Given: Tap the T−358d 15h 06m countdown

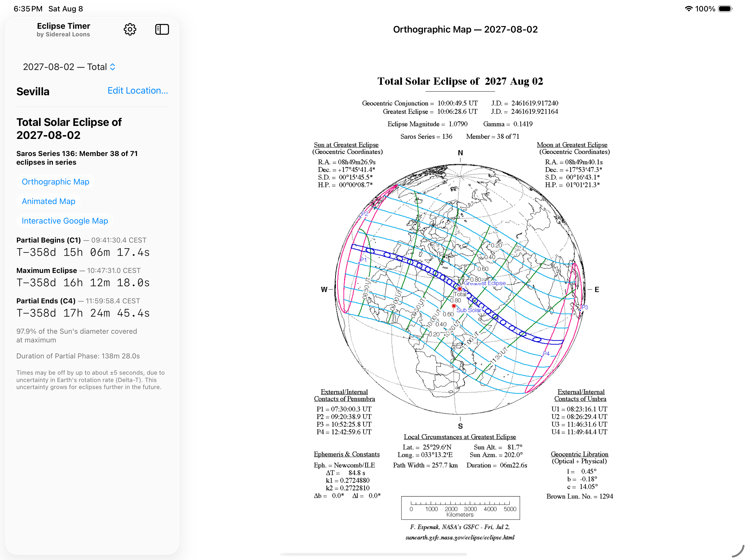Looking at the screenshot, I should tap(83, 253).
